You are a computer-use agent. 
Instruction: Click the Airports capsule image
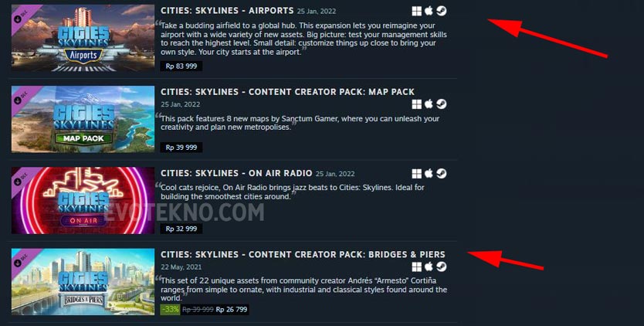click(83, 38)
